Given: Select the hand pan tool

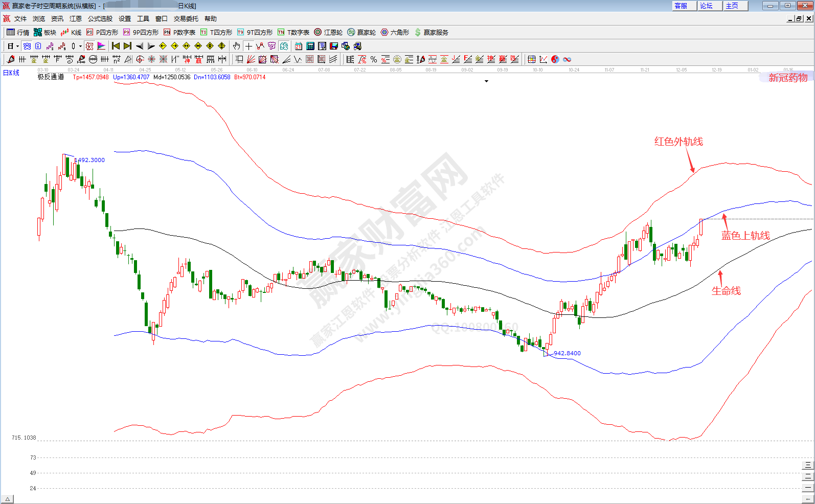Looking at the screenshot, I should pyautogui.click(x=236, y=46).
